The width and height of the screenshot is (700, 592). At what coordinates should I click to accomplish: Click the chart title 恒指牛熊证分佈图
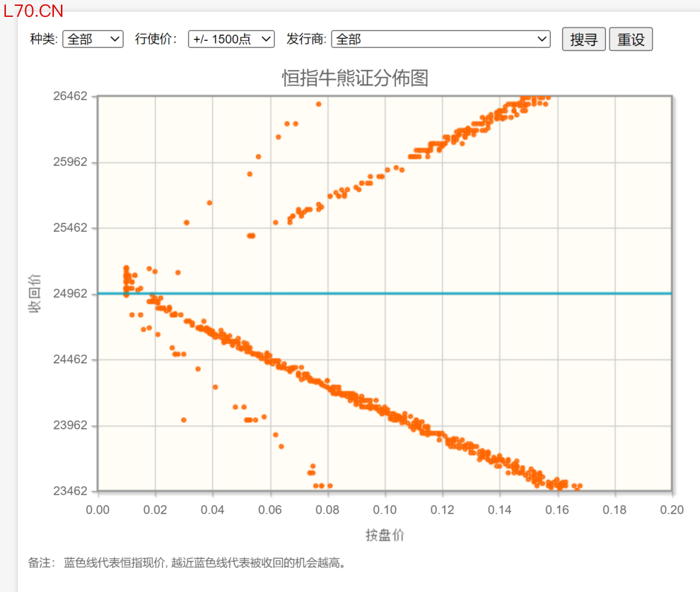[355, 78]
